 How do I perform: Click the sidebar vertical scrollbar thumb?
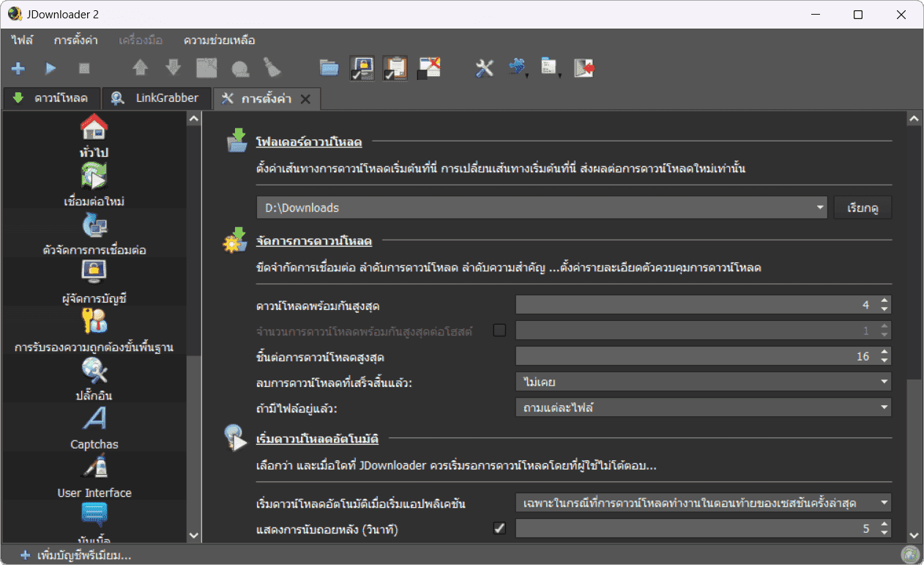[194, 240]
